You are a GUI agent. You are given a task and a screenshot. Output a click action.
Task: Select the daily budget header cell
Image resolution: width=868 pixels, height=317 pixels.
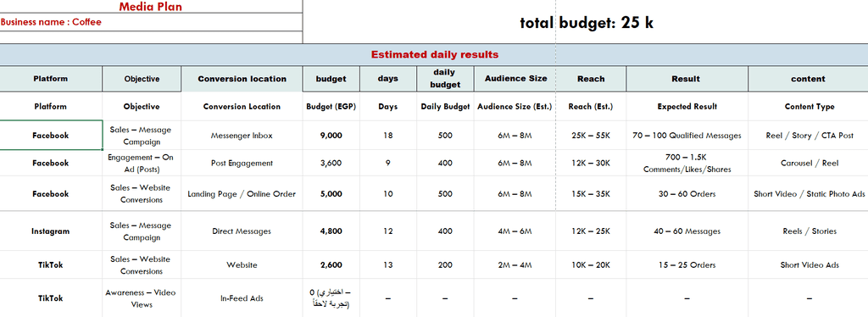pos(445,79)
